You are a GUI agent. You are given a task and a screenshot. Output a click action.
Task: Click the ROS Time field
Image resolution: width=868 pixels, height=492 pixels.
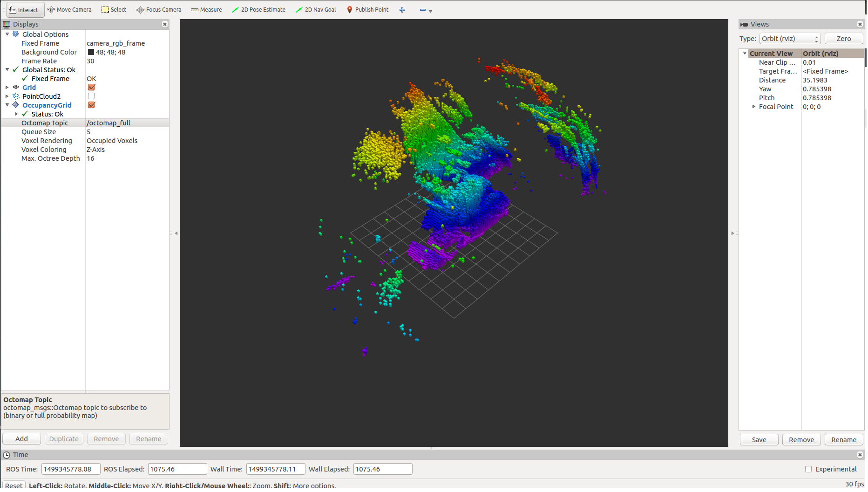pyautogui.click(x=70, y=469)
